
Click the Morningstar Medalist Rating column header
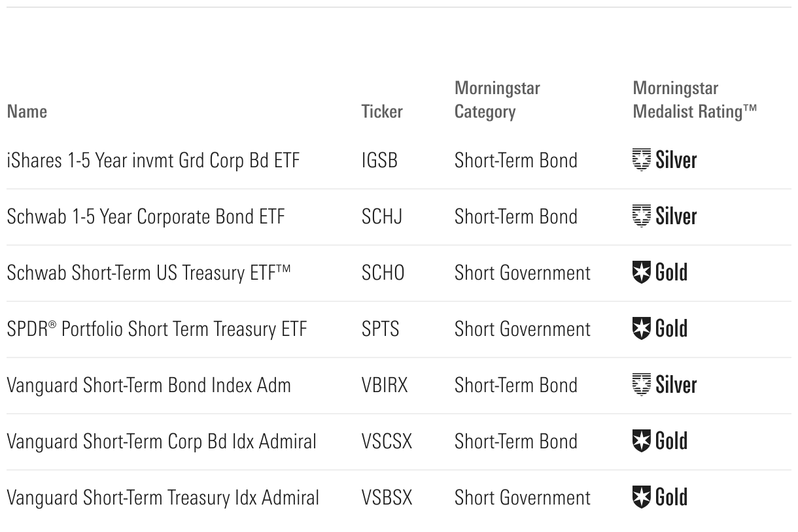tap(695, 100)
